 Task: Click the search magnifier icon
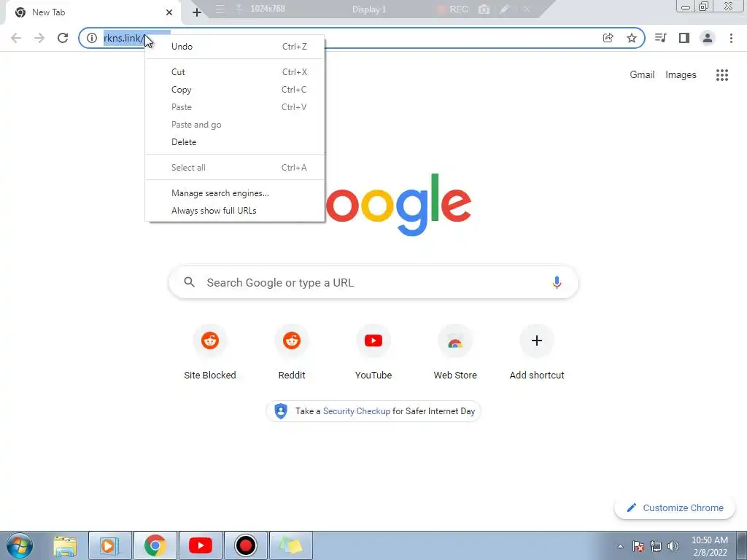tap(189, 282)
